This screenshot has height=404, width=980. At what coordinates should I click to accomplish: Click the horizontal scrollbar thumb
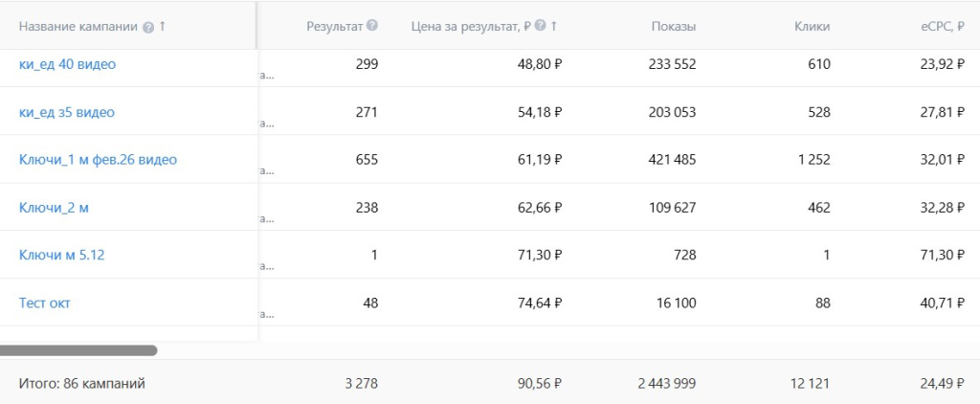click(x=78, y=350)
